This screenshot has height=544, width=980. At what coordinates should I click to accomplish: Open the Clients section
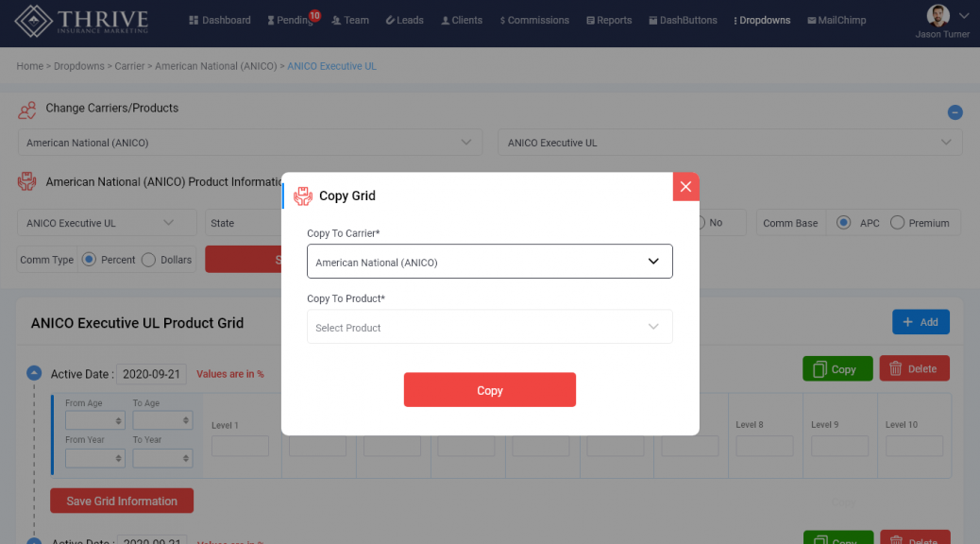(462, 20)
